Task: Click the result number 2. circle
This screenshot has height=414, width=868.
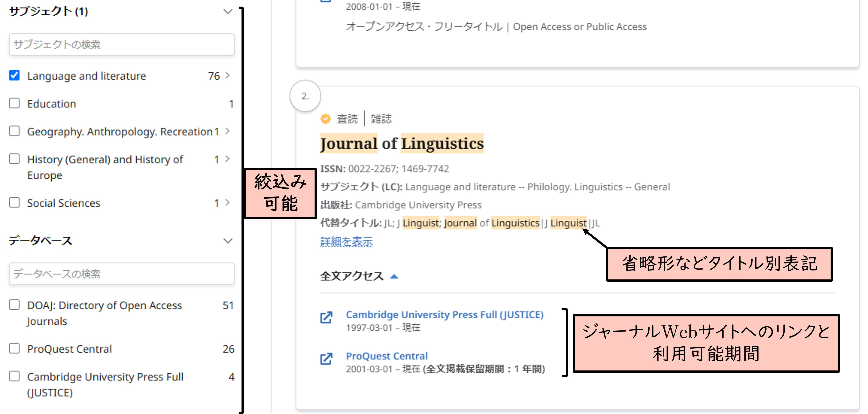Action: pos(305,96)
